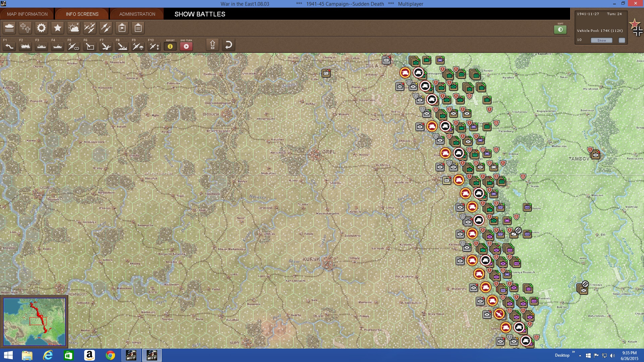Open the MAP INFORMATION tab
The image size is (644, 362).
[27, 14]
